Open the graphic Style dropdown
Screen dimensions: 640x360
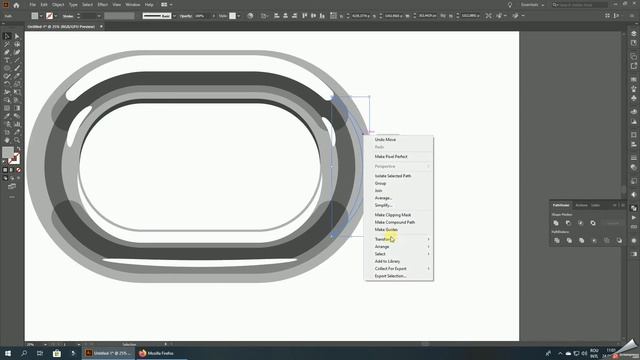[239, 16]
